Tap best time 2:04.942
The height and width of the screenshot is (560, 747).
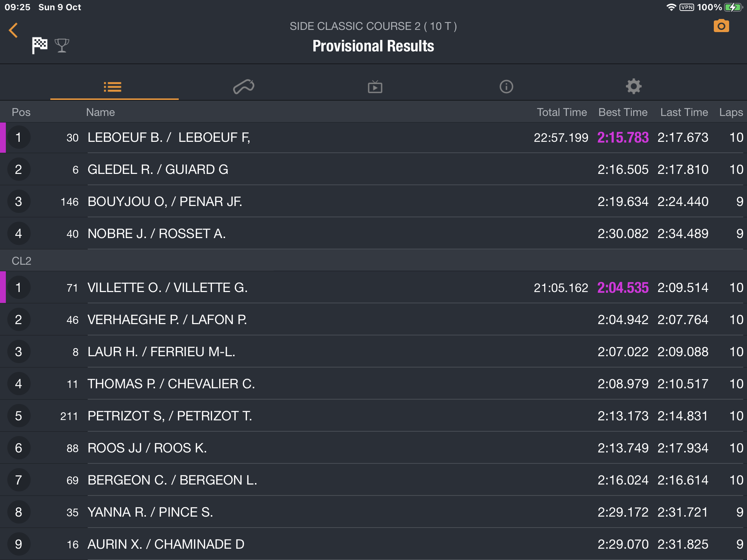click(x=623, y=320)
